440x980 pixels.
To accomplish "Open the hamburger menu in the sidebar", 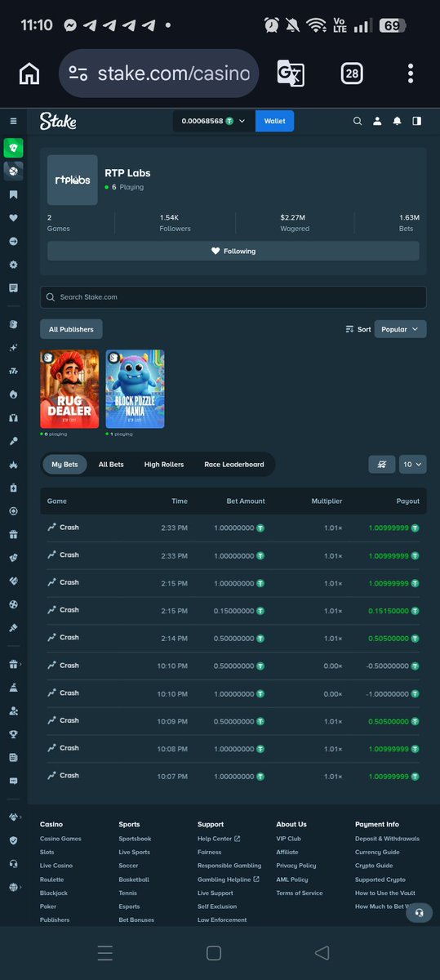I will coord(13,121).
